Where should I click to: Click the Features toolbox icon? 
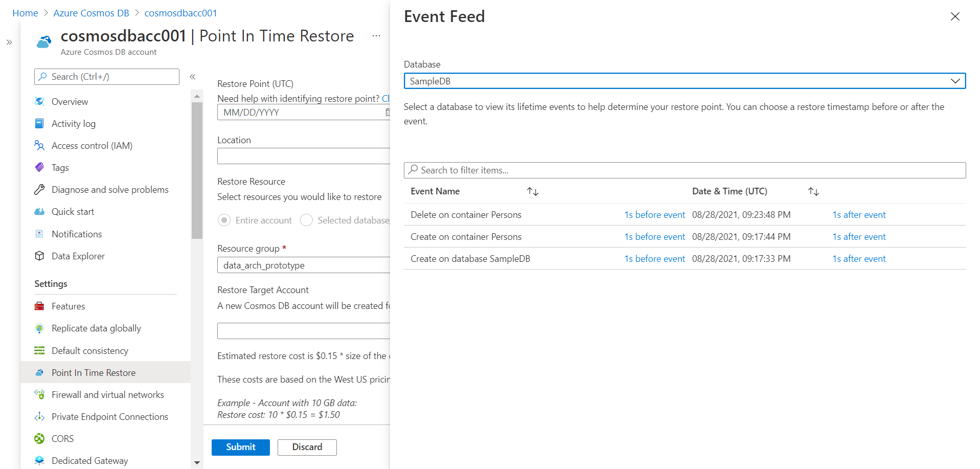coord(39,306)
